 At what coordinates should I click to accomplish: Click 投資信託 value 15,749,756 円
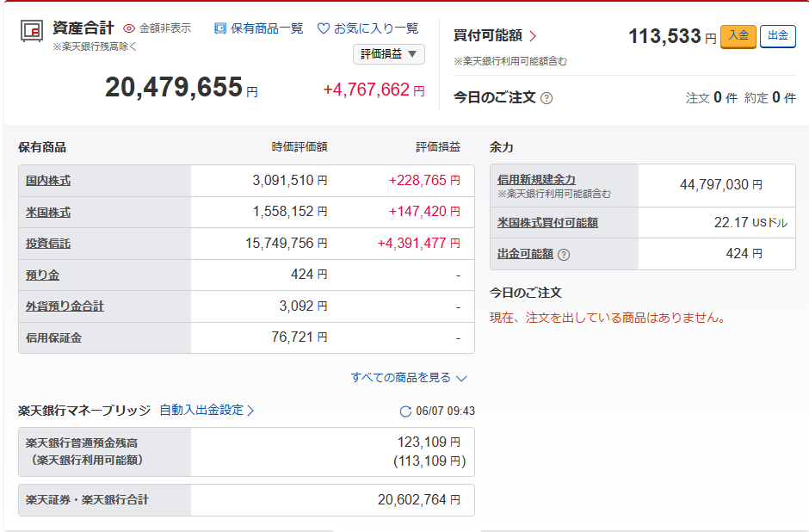(286, 243)
